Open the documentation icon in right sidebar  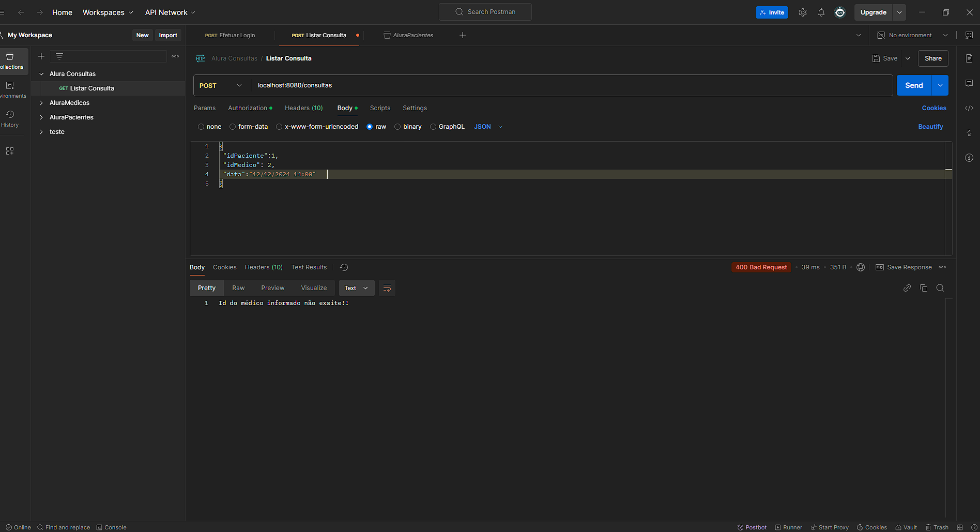point(969,58)
